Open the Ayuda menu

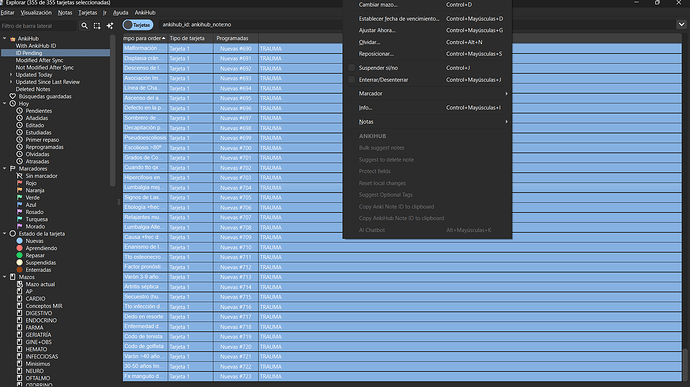coord(120,13)
